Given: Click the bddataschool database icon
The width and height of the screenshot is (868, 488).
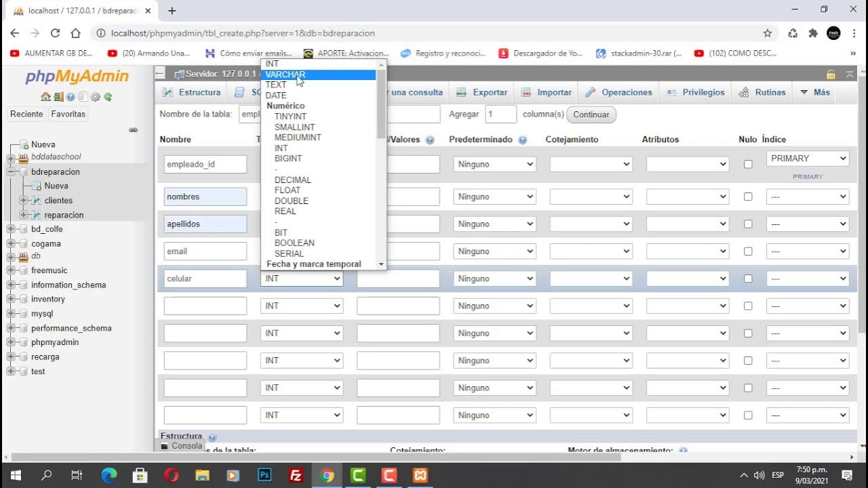Looking at the screenshot, I should pyautogui.click(x=24, y=157).
